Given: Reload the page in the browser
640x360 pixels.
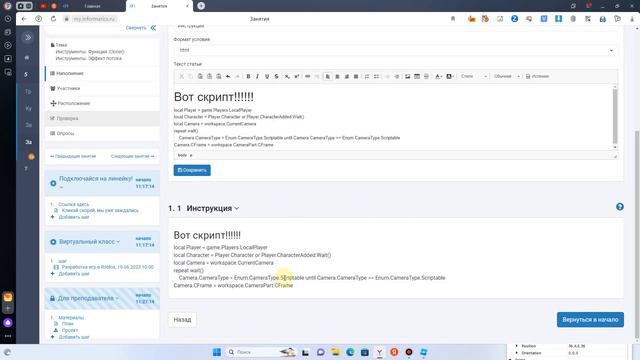Looking at the screenshot, I should (53, 19).
